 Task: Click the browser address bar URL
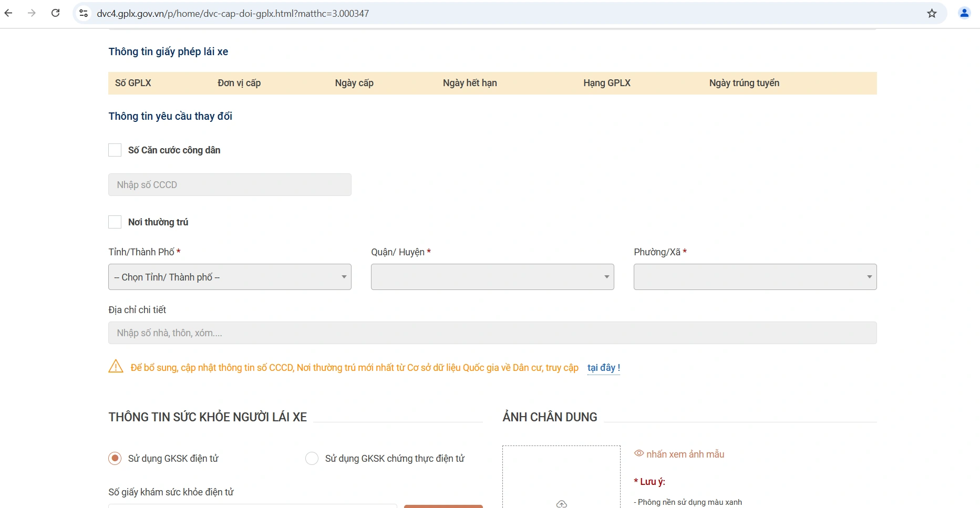click(233, 13)
